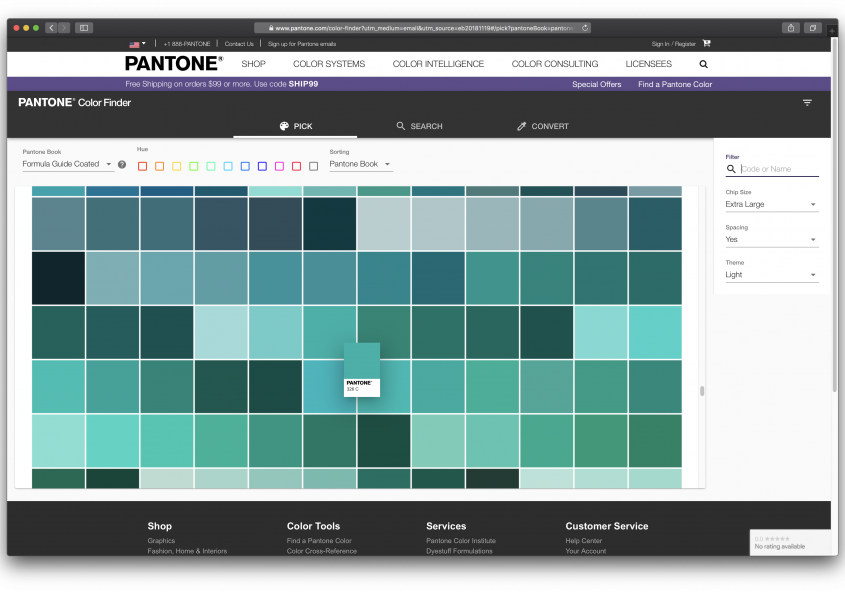Open the Find a Pantone Color link
The width and height of the screenshot is (845, 592).
pos(675,85)
